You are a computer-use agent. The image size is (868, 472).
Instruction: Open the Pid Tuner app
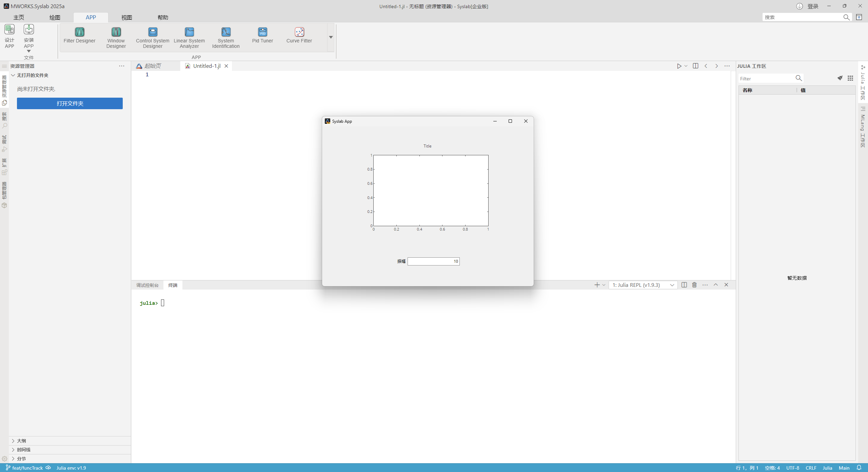click(x=262, y=35)
